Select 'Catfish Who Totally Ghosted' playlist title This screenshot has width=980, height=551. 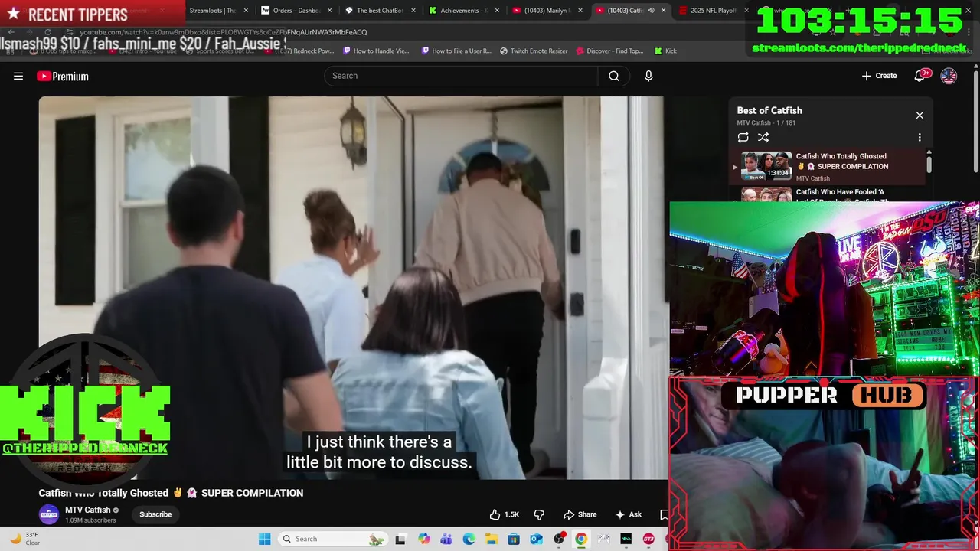[842, 161]
